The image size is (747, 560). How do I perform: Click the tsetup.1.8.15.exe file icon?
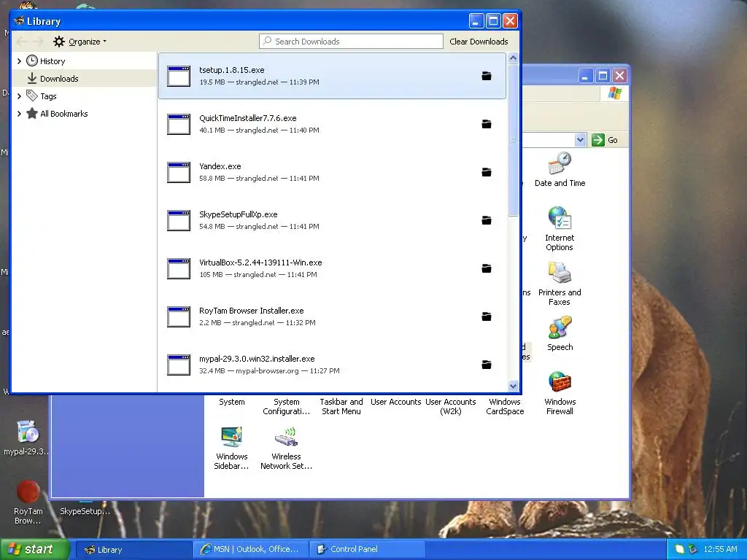point(179,76)
